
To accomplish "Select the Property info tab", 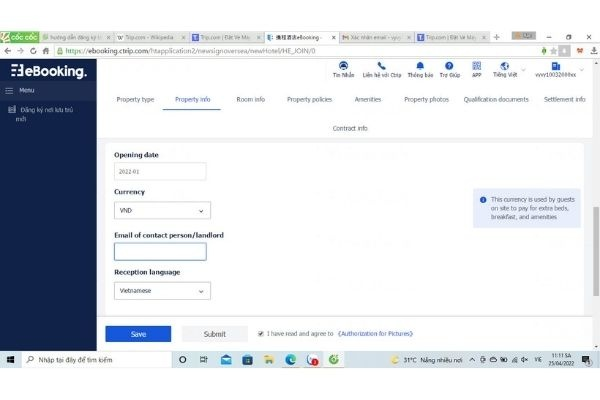I will 192,100.
